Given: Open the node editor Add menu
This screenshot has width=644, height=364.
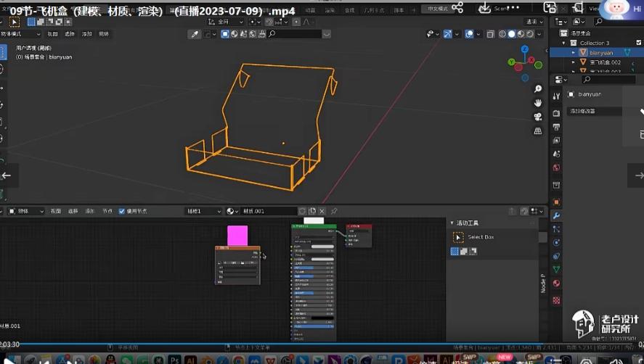Looking at the screenshot, I should point(90,211).
